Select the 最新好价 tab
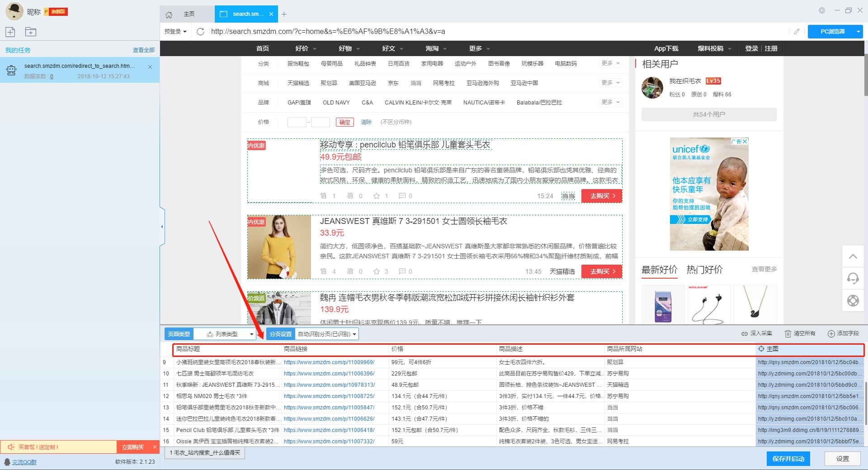This screenshot has height=470, width=868. point(659,270)
